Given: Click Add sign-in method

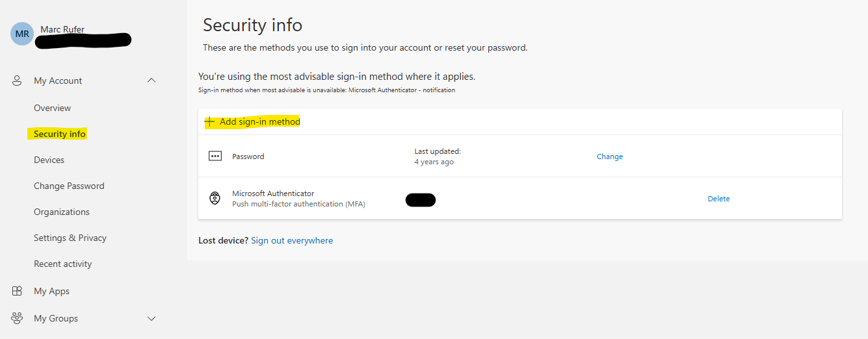Looking at the screenshot, I should [x=259, y=121].
